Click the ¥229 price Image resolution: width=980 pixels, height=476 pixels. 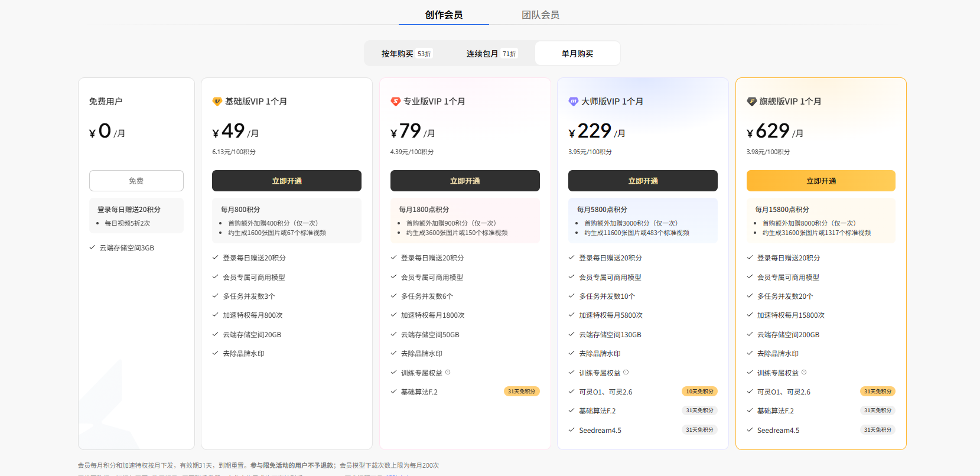tap(590, 131)
